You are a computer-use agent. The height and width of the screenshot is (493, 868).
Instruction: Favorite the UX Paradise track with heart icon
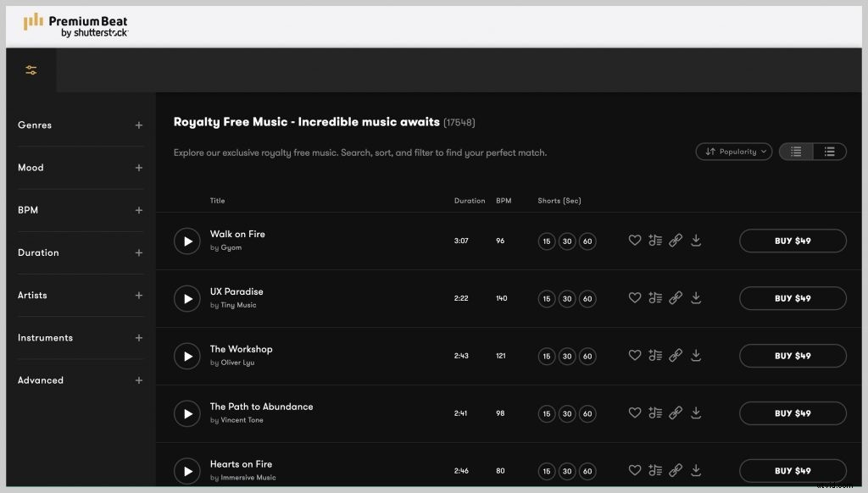[634, 298]
